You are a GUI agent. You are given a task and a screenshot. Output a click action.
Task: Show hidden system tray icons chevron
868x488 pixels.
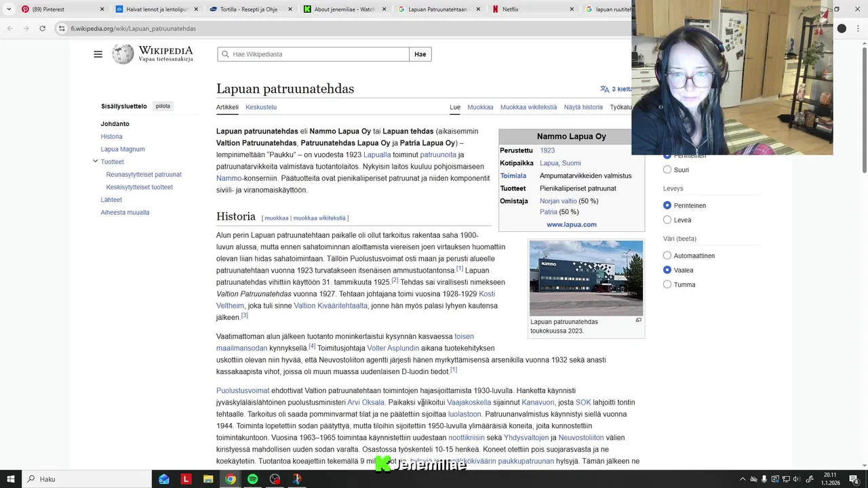(743, 479)
